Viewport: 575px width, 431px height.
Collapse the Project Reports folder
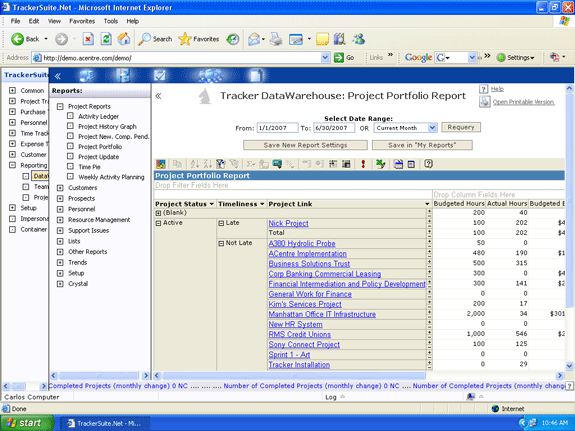pos(60,106)
